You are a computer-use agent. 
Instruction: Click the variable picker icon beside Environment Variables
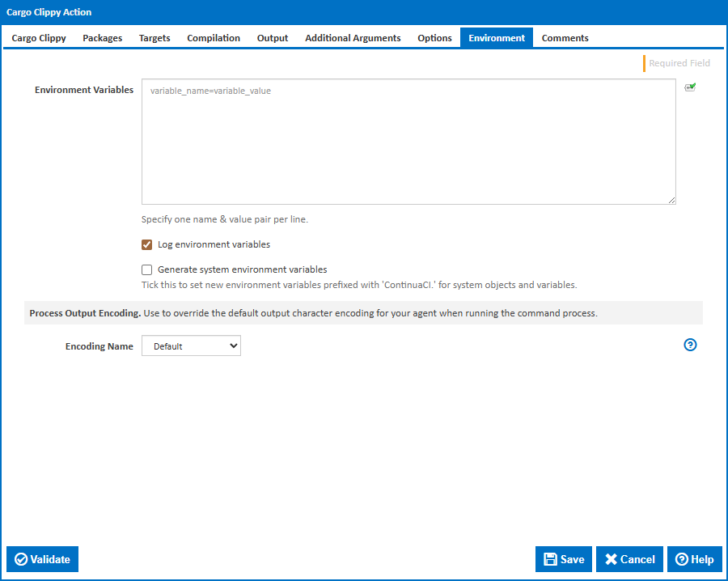pos(690,87)
